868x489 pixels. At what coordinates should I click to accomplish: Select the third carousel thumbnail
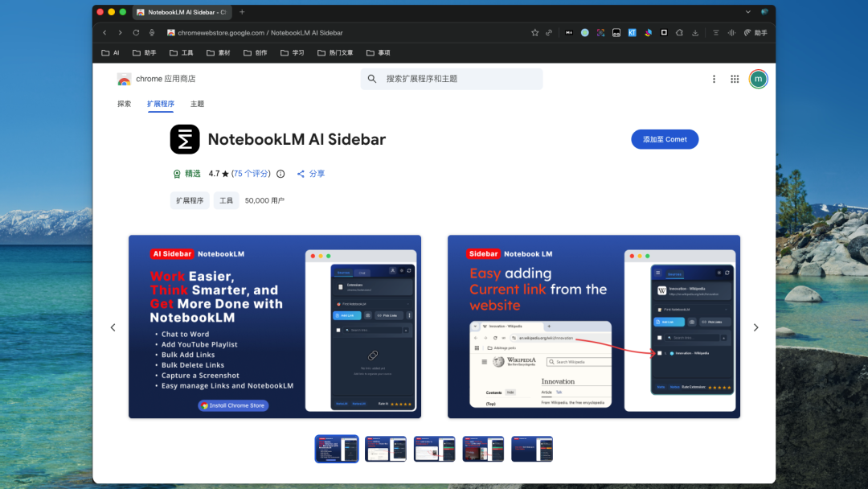click(435, 449)
